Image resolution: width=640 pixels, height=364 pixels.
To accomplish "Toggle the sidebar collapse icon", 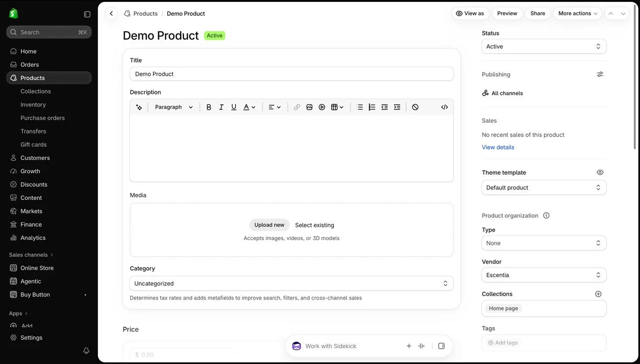I will tap(87, 14).
